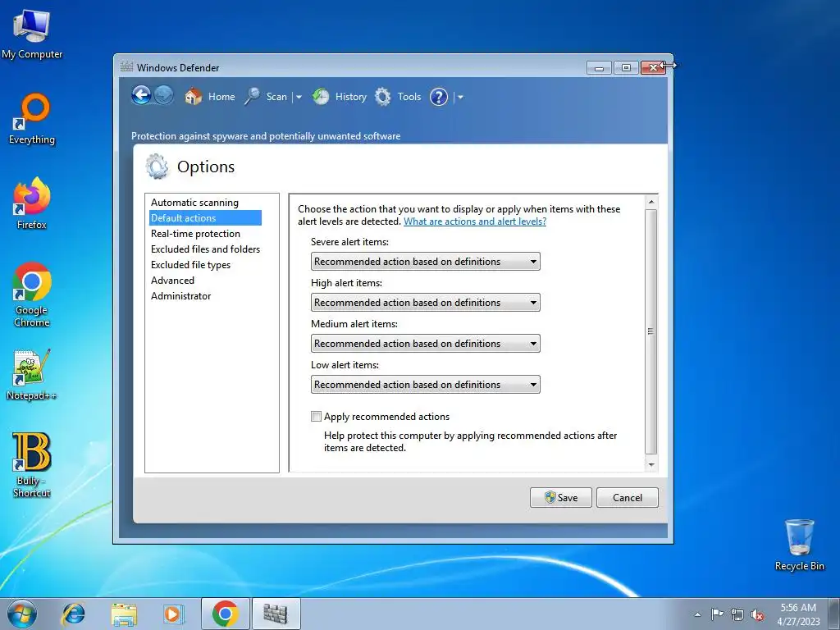Click the options scrollbar down arrow
Image resolution: width=840 pixels, height=630 pixels.
point(651,464)
